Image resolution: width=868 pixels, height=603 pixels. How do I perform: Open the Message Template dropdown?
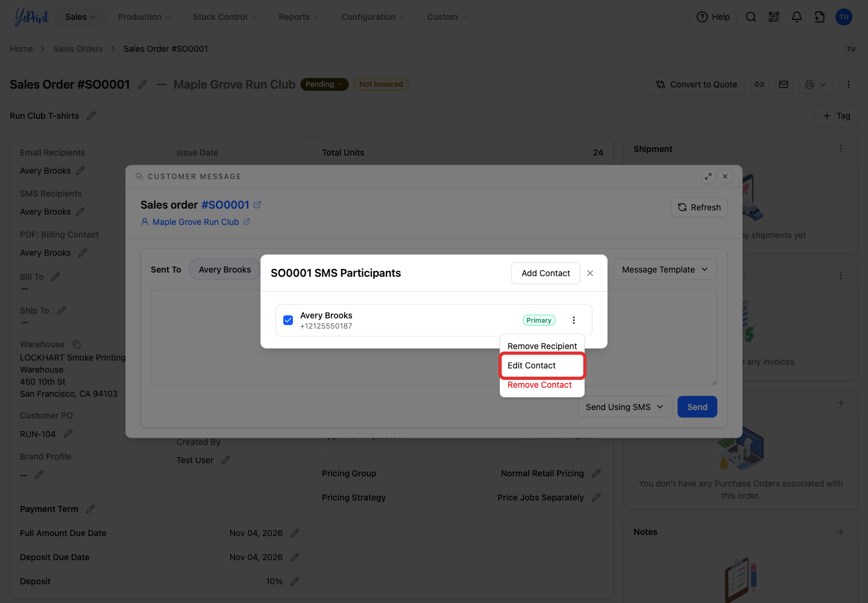[x=665, y=270]
